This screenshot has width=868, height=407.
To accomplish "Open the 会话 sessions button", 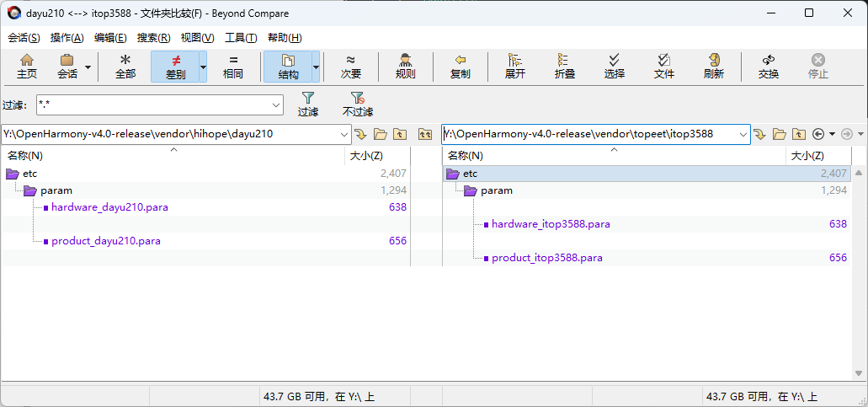I will [67, 67].
